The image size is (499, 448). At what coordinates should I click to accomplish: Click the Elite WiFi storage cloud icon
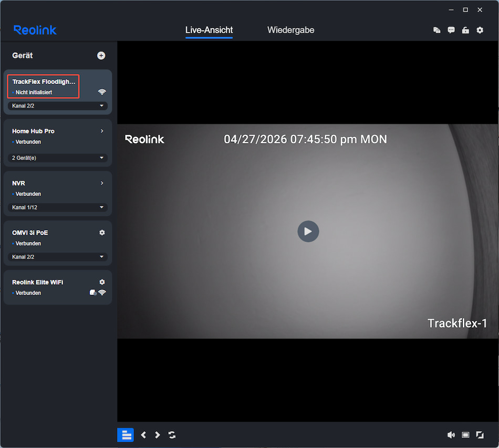pos(93,293)
